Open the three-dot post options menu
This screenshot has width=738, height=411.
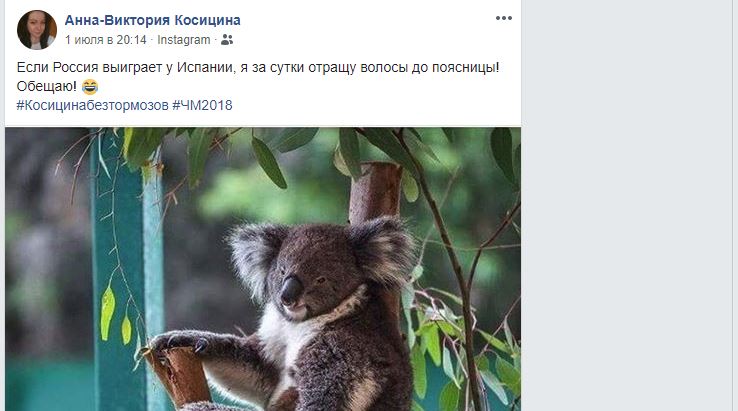503,18
